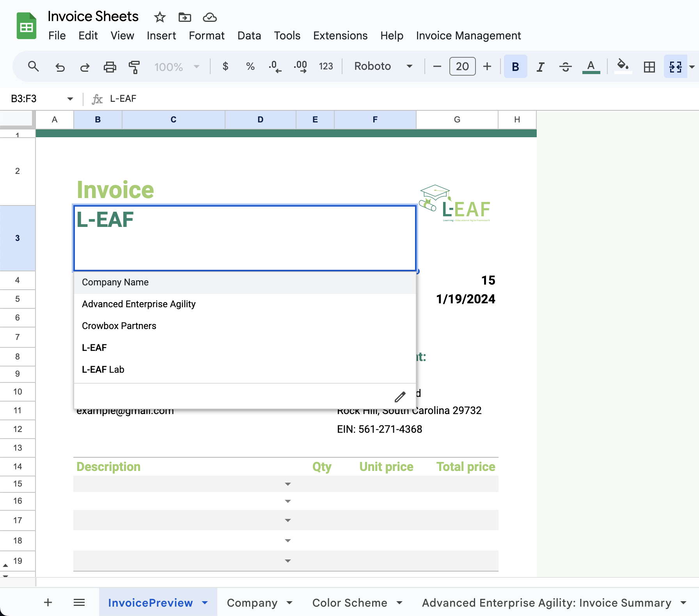Toggle italic formatting
Viewport: 699px width, 616px height.
(540, 67)
